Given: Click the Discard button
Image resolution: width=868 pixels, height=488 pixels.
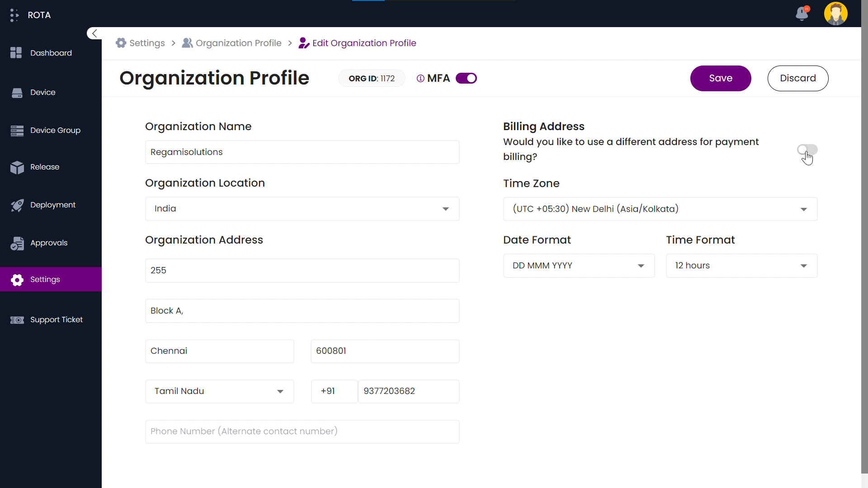Looking at the screenshot, I should coord(797,78).
